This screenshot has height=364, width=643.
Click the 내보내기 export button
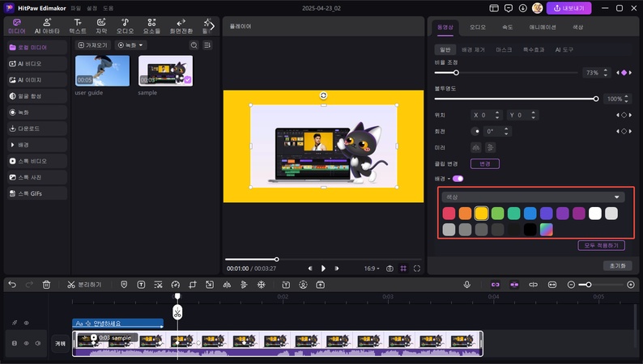click(x=568, y=8)
